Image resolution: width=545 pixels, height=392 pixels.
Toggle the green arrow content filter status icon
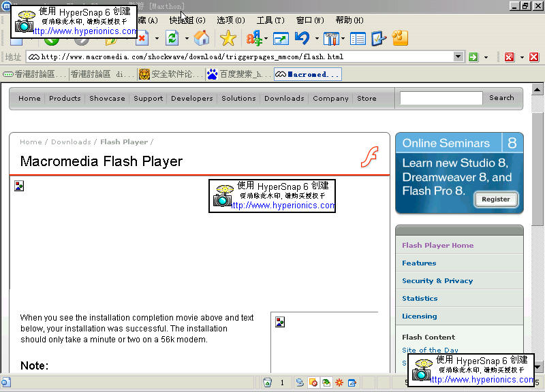326,382
